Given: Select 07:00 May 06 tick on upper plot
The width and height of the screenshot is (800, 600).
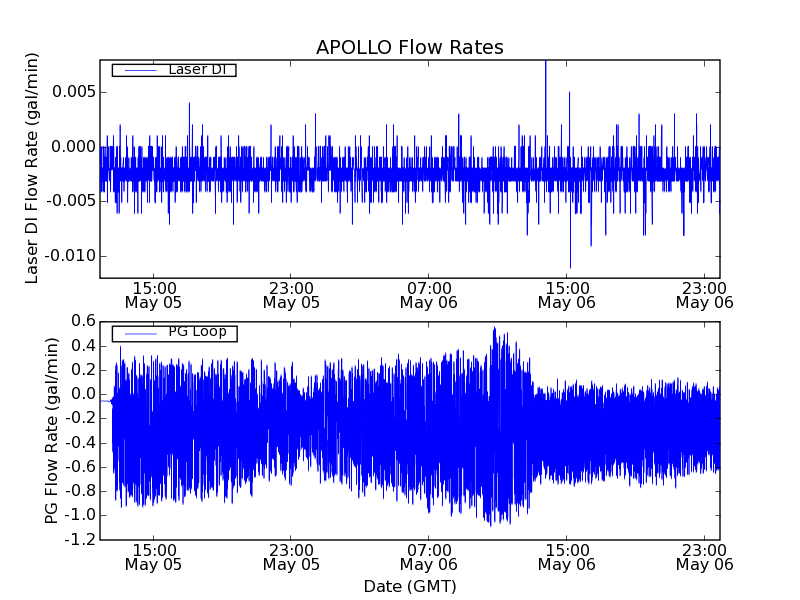Looking at the screenshot, I should click(429, 294).
